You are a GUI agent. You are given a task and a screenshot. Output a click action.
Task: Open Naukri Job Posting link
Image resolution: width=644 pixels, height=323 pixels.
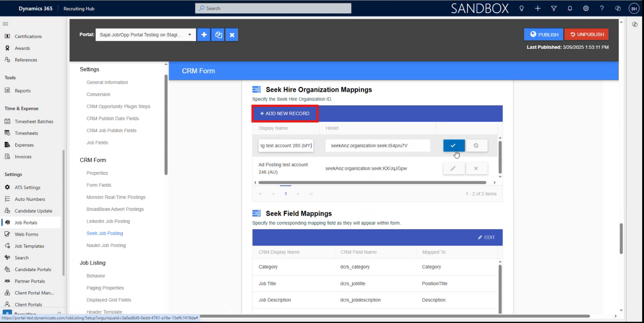[x=106, y=245]
